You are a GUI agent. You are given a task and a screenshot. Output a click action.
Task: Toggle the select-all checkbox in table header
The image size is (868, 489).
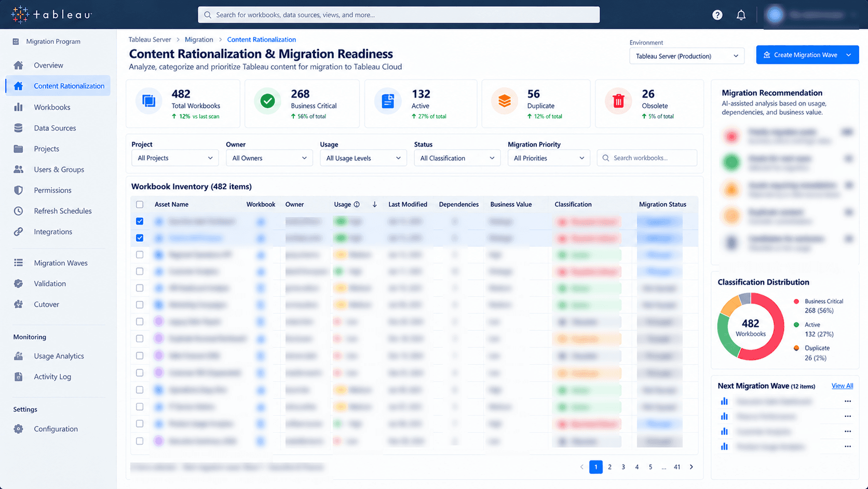[140, 204]
